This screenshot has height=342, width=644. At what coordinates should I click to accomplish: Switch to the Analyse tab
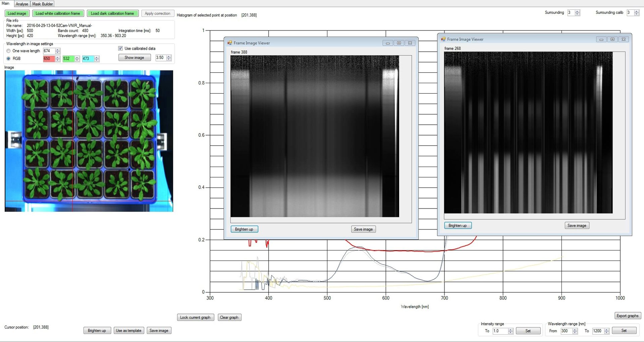tap(22, 4)
